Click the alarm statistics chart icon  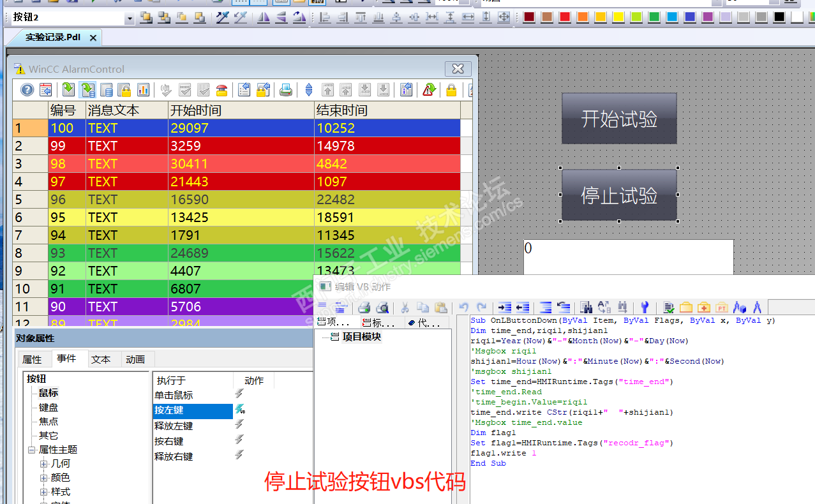point(143,90)
